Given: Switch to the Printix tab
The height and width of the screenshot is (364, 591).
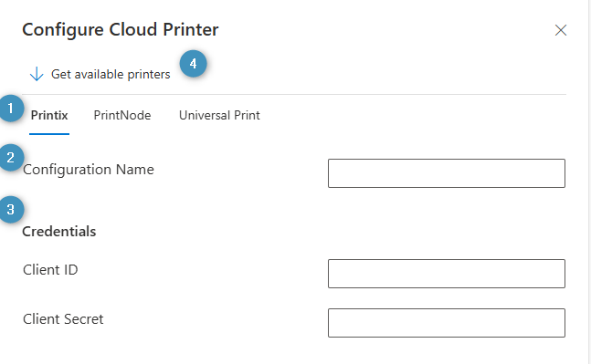Looking at the screenshot, I should coord(49,115).
